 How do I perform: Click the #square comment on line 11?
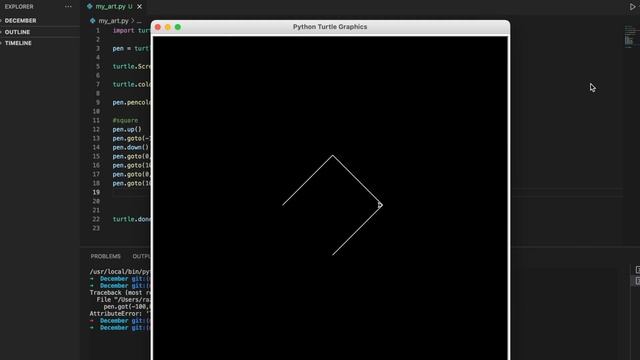coord(125,120)
